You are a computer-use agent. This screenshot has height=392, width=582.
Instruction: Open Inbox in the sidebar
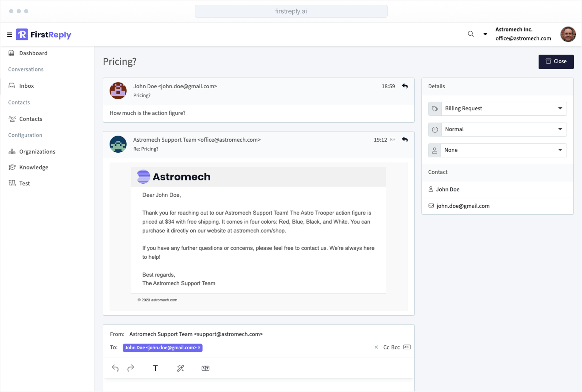[x=26, y=86]
